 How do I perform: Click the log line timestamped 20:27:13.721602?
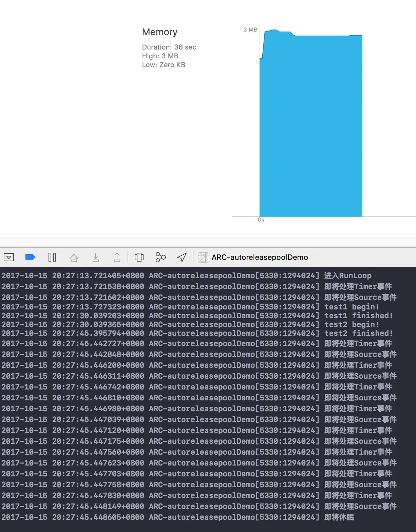(199, 297)
